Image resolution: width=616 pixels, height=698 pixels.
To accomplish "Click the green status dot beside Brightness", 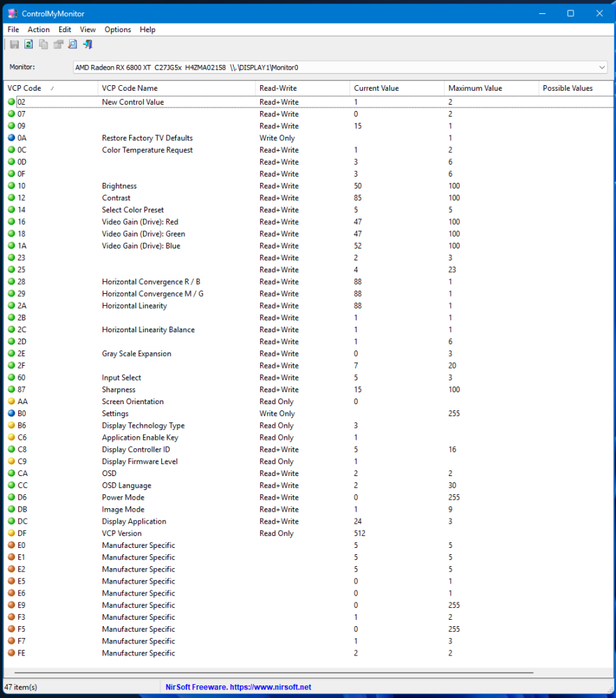I will point(11,186).
